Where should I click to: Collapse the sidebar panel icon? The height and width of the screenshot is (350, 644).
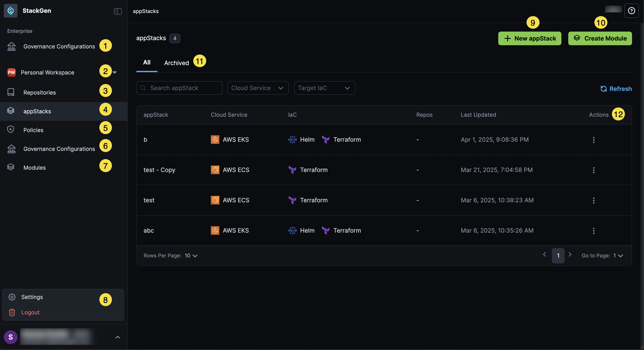[x=118, y=11]
